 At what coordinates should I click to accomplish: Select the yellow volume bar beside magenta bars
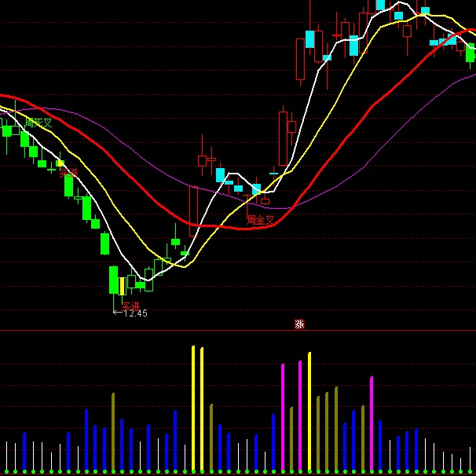click(x=309, y=410)
